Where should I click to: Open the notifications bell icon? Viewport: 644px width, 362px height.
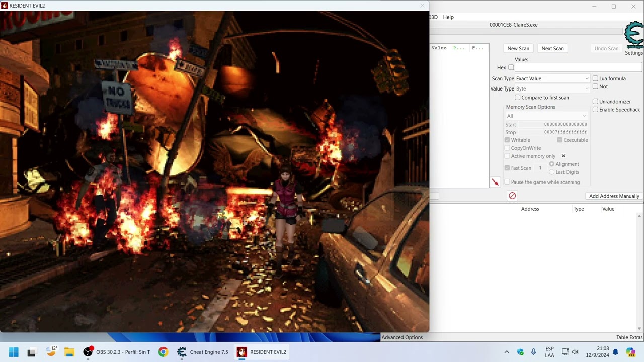coord(615,352)
